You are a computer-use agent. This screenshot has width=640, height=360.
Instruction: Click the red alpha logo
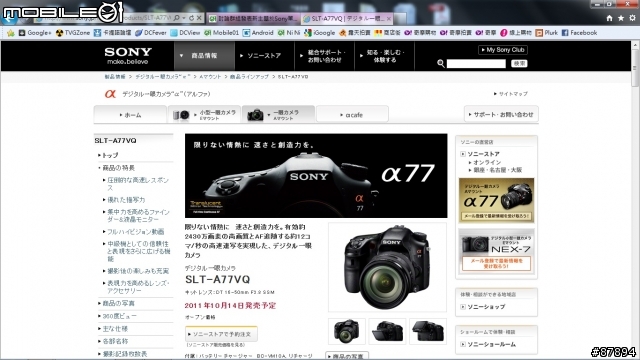[x=110, y=93]
